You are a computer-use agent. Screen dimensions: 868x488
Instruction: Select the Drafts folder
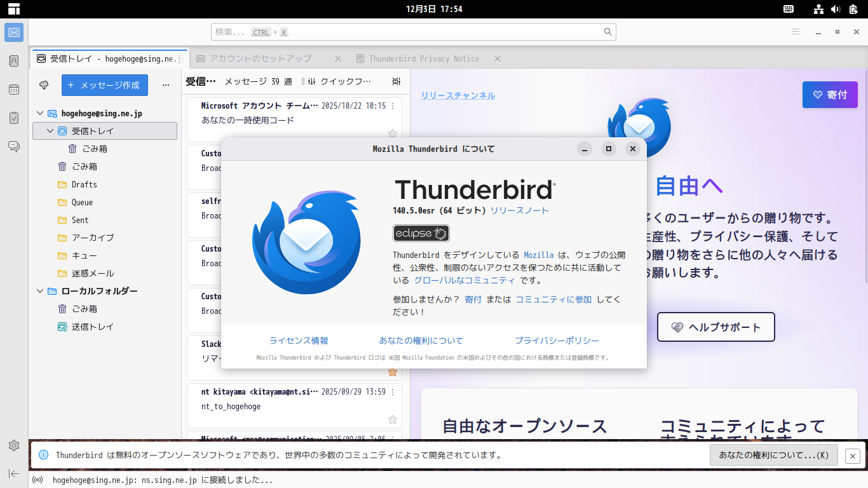105,184
